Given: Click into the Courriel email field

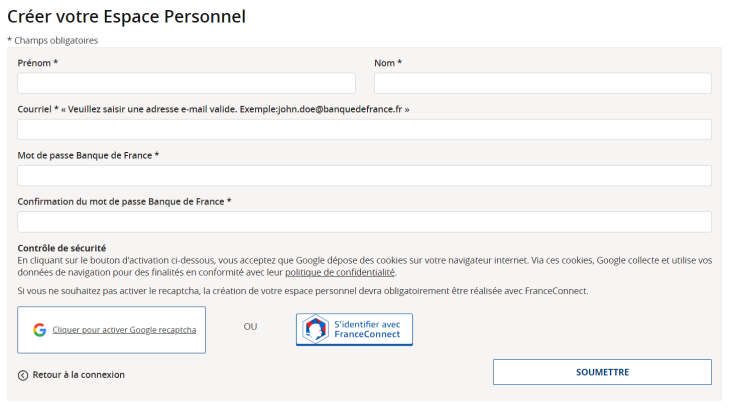Looking at the screenshot, I should click(x=365, y=129).
